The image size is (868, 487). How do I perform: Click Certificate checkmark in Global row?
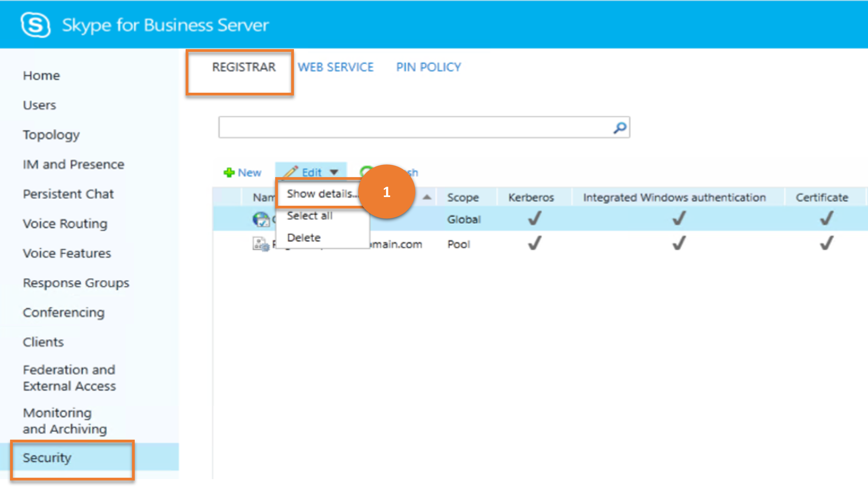pyautogui.click(x=827, y=218)
